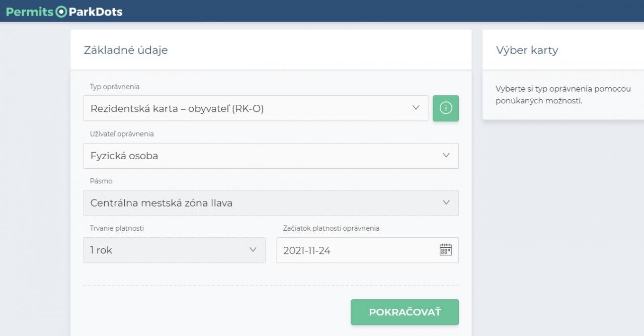Image resolution: width=644 pixels, height=336 pixels.
Task: Click the ParkDots brand name in header
Action: click(x=96, y=12)
